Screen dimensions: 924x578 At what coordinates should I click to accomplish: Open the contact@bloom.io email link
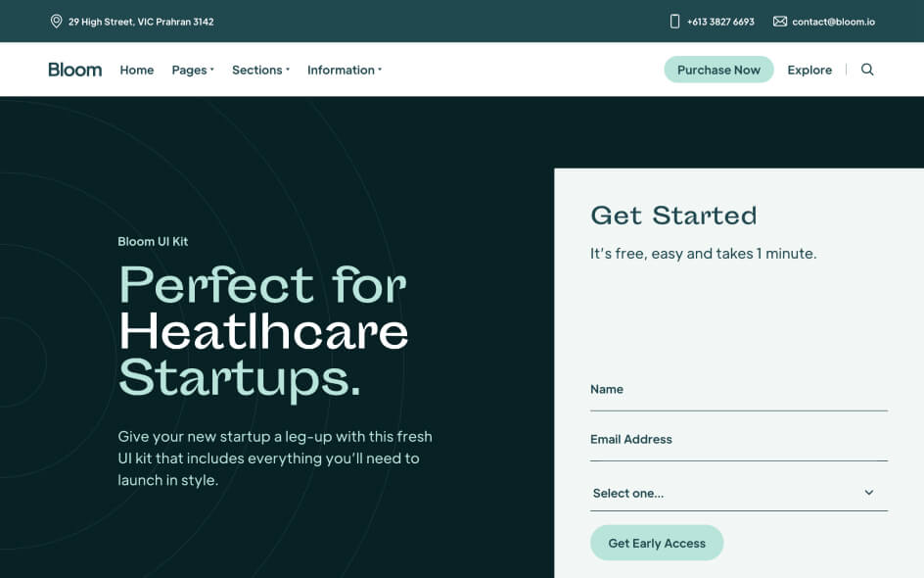[x=834, y=22]
